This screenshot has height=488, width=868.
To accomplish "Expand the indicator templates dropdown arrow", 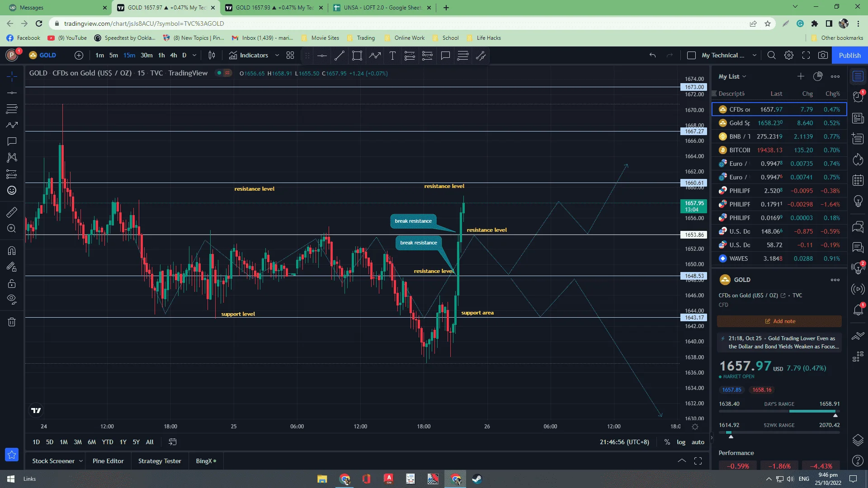I will click(277, 55).
